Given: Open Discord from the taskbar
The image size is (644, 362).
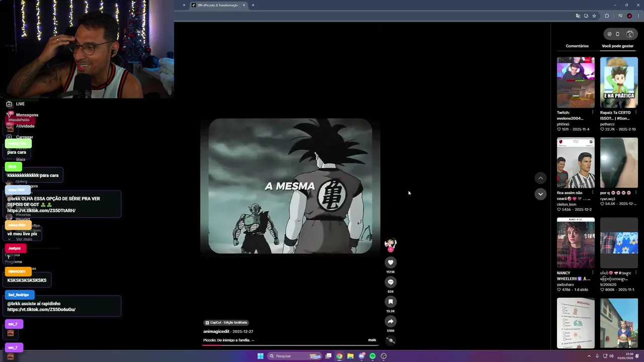Looking at the screenshot, I should [361, 356].
